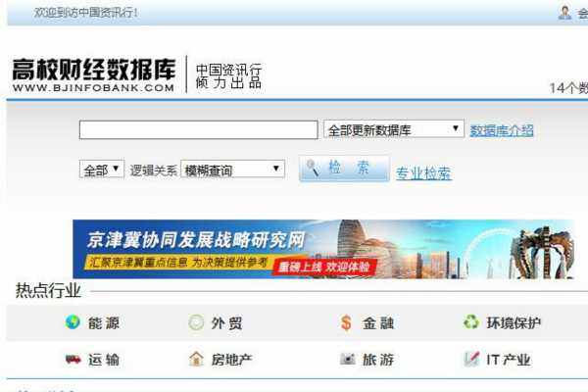Open the 模糊查询 logic relation dropdown
The width and height of the screenshot is (588, 392).
(232, 170)
